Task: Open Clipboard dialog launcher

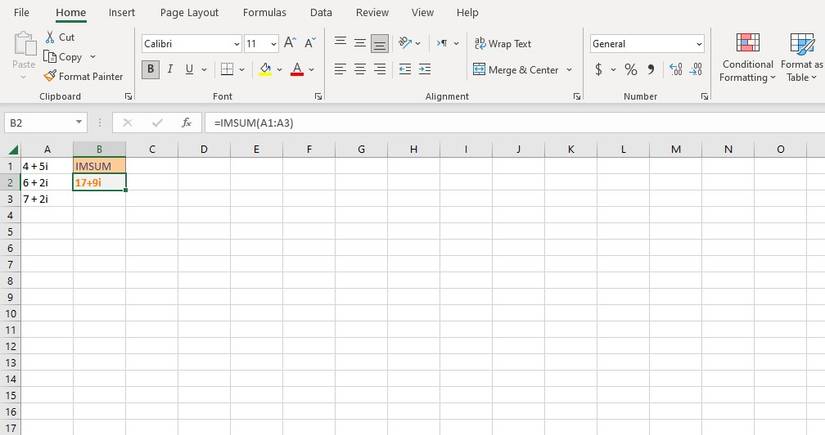Action: (128, 97)
